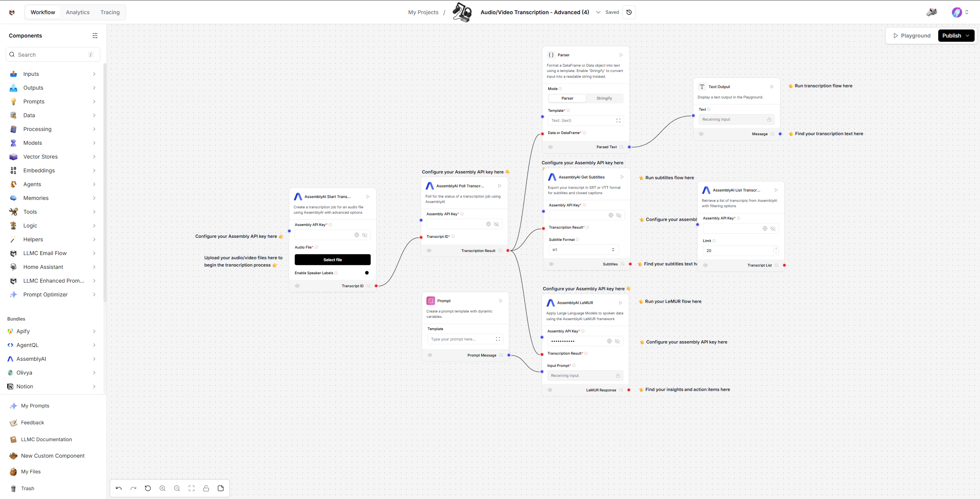Screen dimensions: 980x499
Task: Open Subtitle Format srt dropdown
Action: coord(583,250)
